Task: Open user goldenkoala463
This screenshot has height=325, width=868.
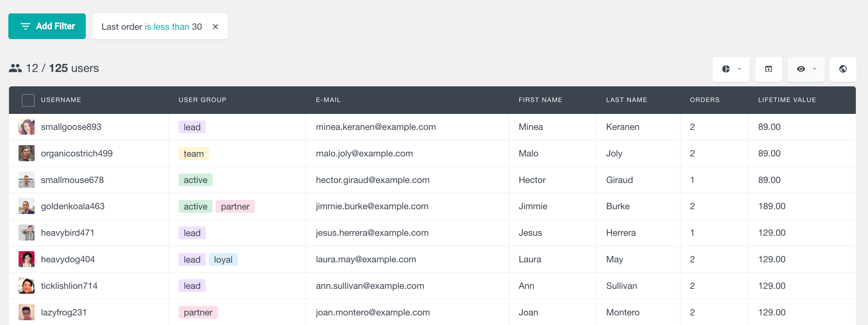Action: (x=73, y=206)
